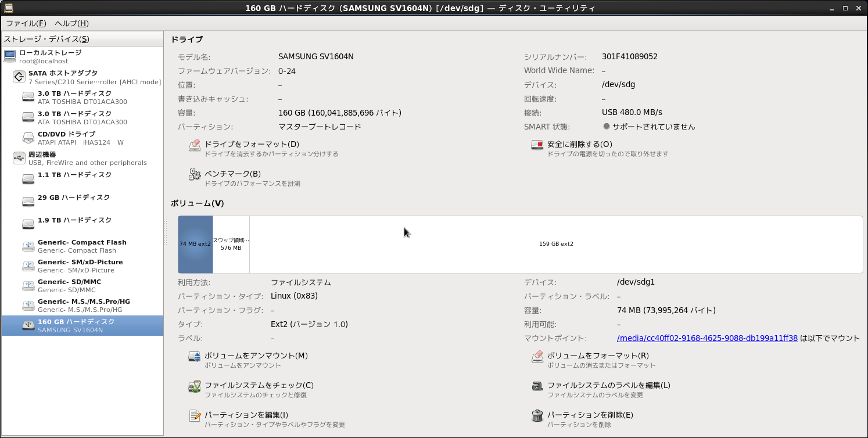
Task: Click ドライブをフォーマット(D) button label
Action: [252, 144]
